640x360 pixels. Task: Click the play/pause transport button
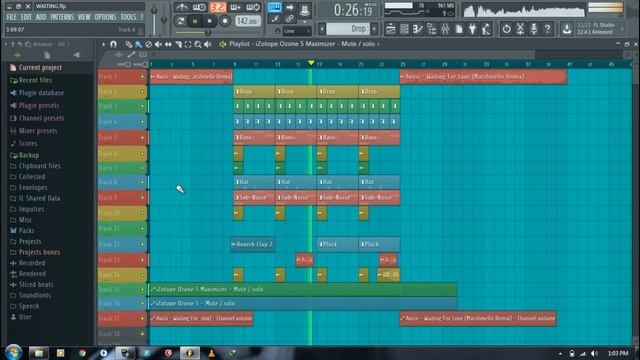click(x=195, y=21)
